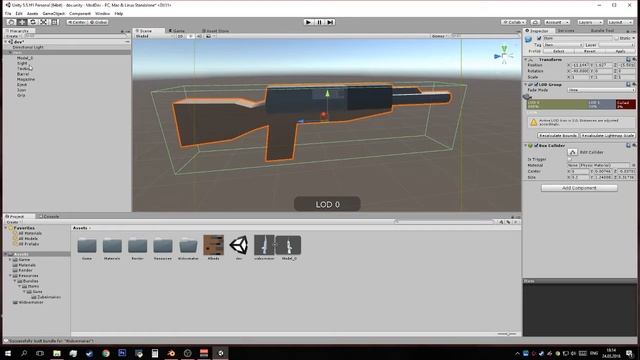Click the LOD camera slider icon
The height and width of the screenshot is (360, 640).
[x=527, y=97]
